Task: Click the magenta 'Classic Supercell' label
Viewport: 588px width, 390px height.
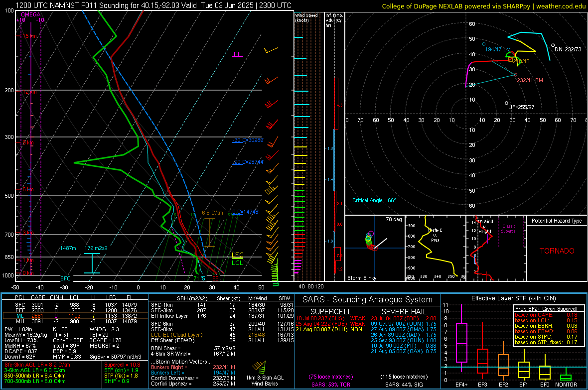Action: pyautogui.click(x=509, y=229)
